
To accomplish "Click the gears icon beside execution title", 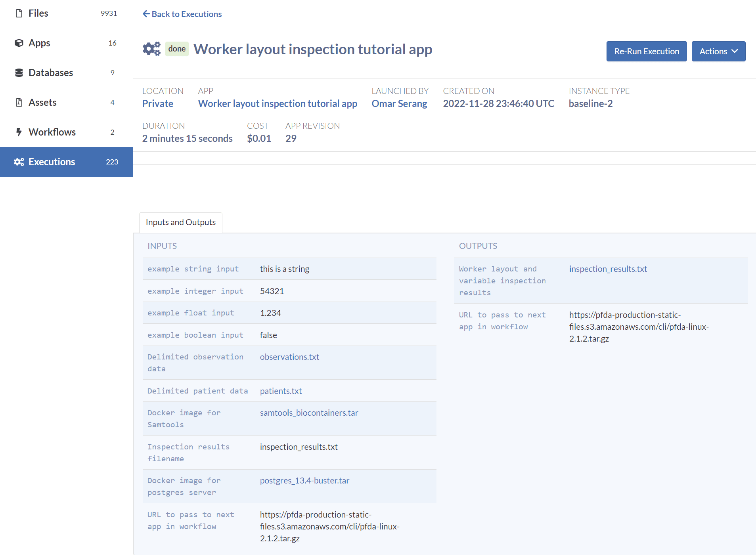I will coord(151,49).
